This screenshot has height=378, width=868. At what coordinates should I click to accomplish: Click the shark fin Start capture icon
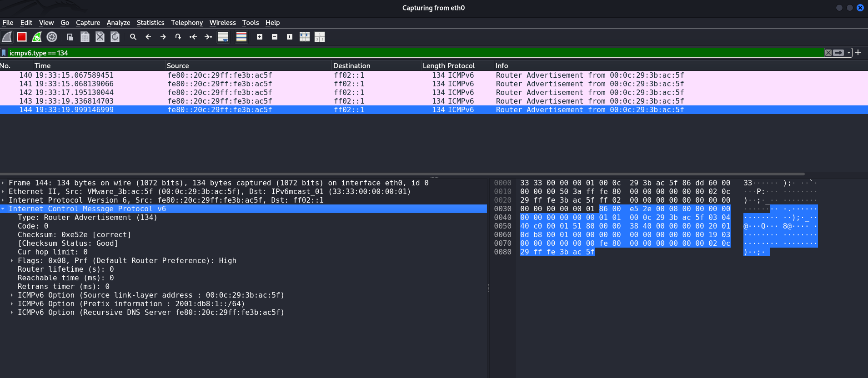click(7, 37)
